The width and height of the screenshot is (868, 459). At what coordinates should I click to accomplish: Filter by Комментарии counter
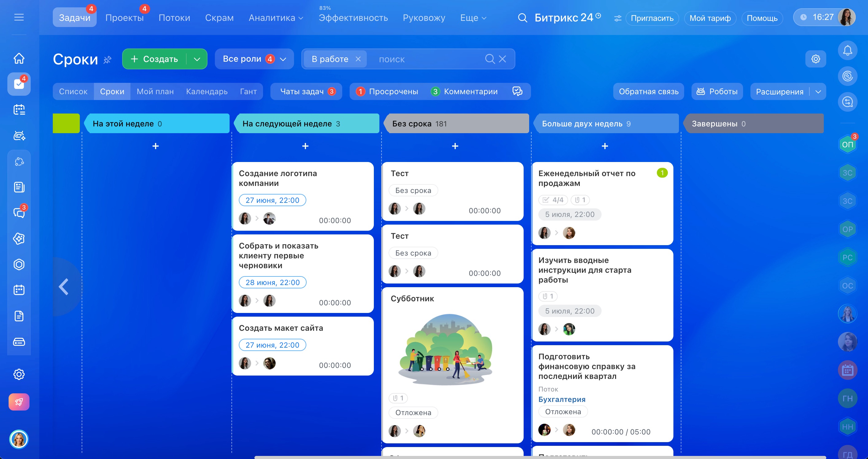pyautogui.click(x=464, y=91)
